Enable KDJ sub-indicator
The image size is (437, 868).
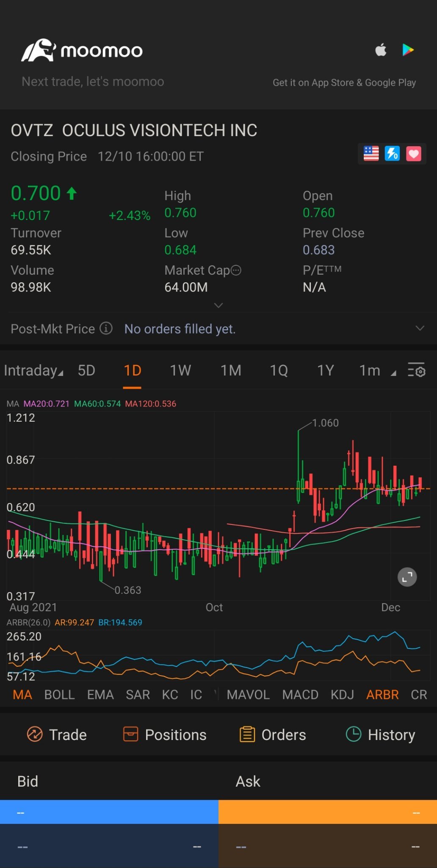[x=342, y=695]
